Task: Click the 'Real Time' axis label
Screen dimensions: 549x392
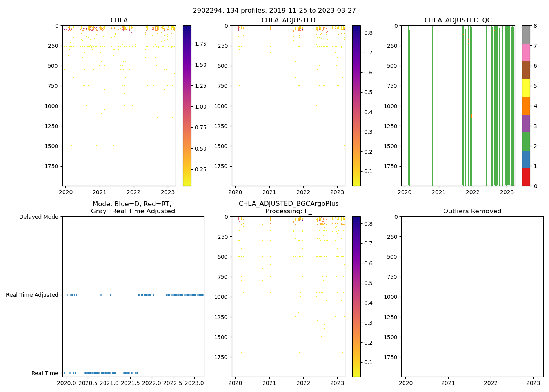Action: tap(45, 373)
